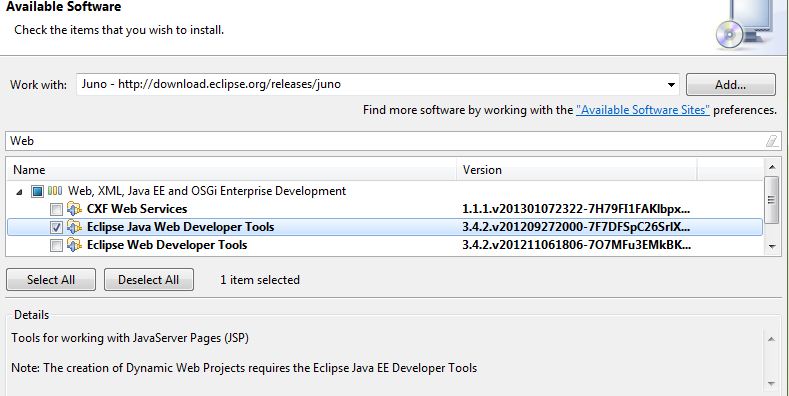The height and width of the screenshot is (396, 789).
Task: Toggle the Web, XML, Java EE category checkbox
Action: pos(37,191)
